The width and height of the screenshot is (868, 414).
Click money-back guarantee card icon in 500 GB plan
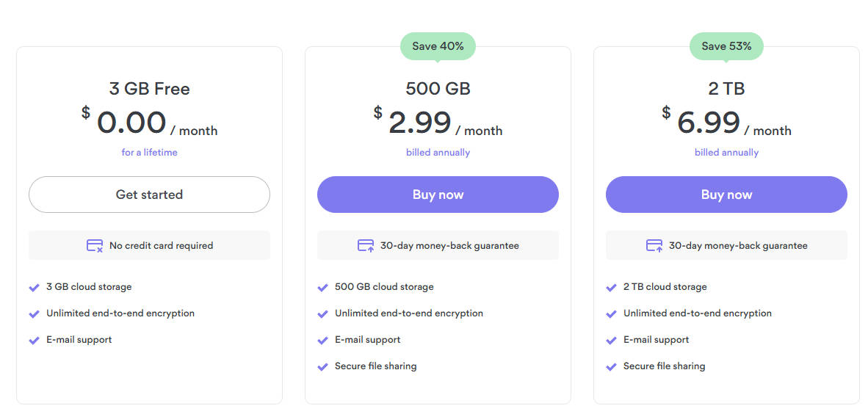tap(366, 246)
